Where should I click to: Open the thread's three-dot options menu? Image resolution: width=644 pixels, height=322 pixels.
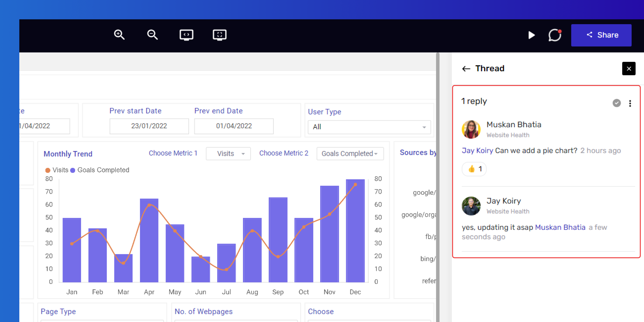(x=630, y=103)
